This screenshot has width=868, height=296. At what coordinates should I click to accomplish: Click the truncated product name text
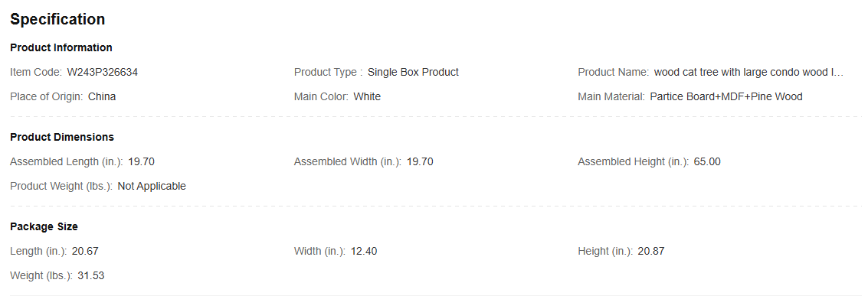pos(748,73)
